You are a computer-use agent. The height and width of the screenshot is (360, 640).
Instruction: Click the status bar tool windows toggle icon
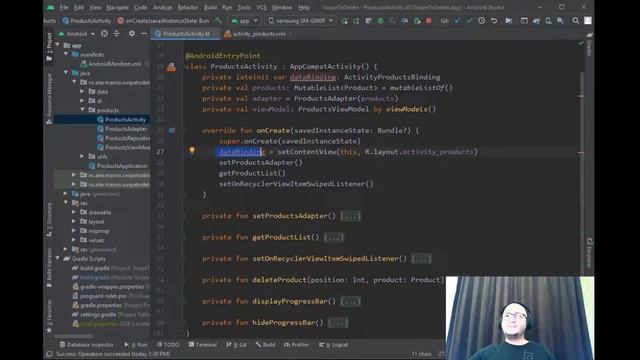pos(49,354)
